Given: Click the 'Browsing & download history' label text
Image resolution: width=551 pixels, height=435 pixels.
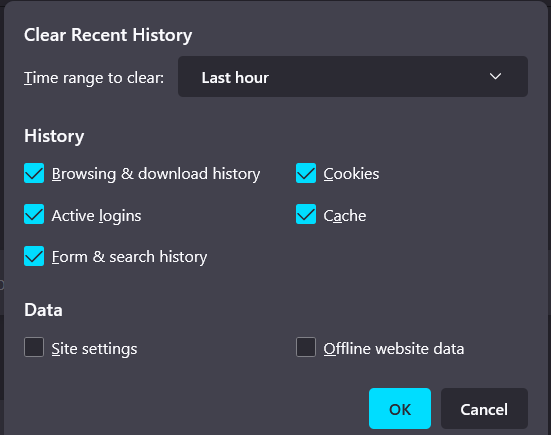Looking at the screenshot, I should (x=156, y=174).
